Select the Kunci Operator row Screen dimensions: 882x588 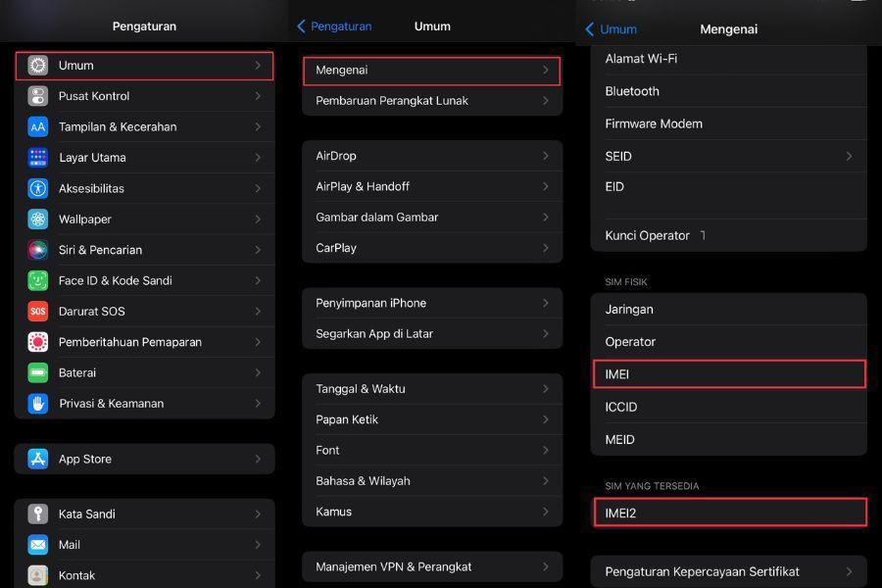pos(728,235)
